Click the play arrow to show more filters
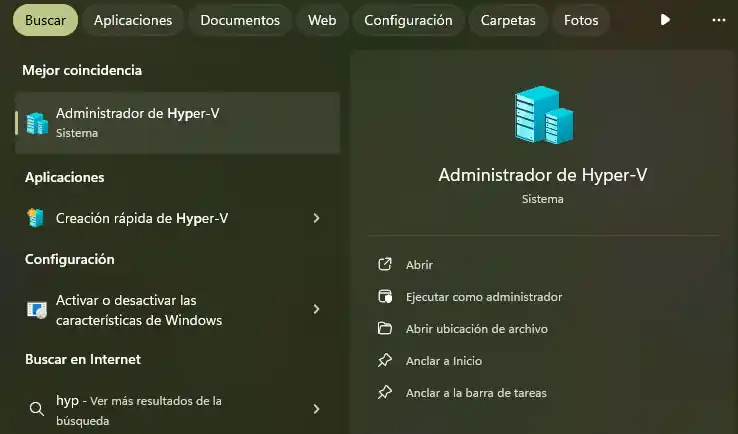The width and height of the screenshot is (738, 434). pyautogui.click(x=666, y=20)
